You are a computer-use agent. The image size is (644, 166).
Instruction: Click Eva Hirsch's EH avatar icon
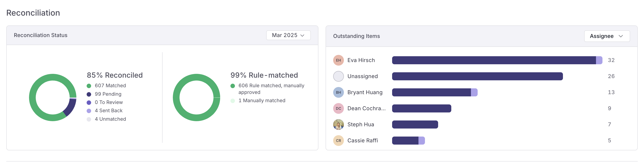[338, 60]
